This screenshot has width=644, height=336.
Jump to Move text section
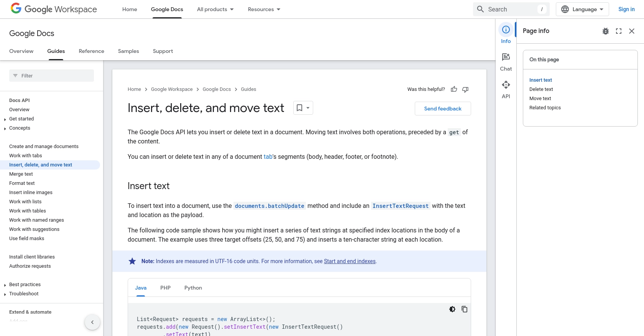[x=540, y=99]
